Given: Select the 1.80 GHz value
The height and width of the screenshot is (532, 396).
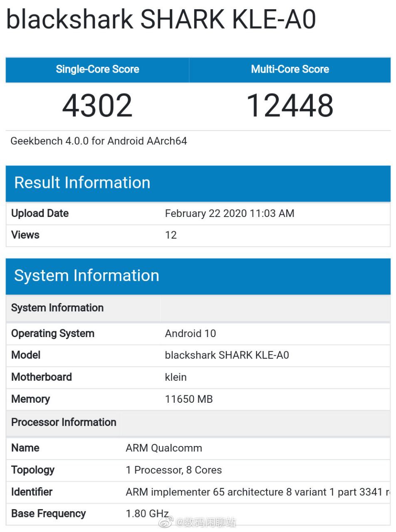Looking at the screenshot, I should pos(147,514).
